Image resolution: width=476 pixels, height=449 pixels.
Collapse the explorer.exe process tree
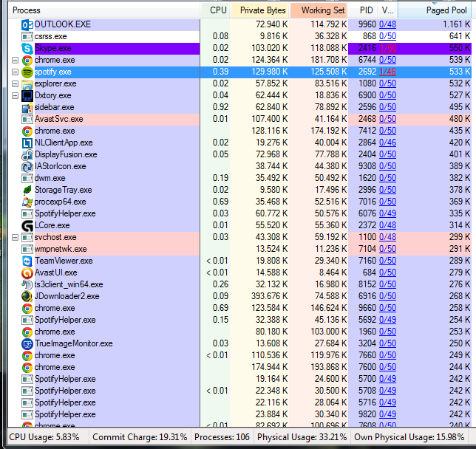15,84
